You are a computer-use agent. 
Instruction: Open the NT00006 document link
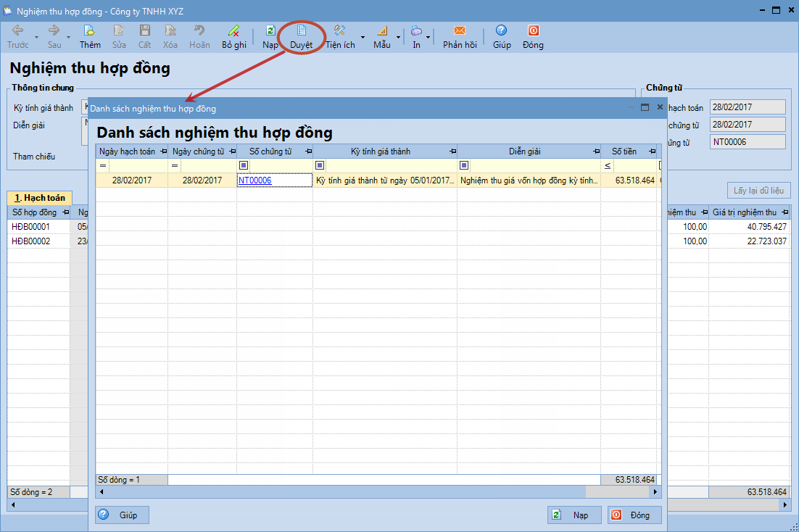(x=254, y=180)
